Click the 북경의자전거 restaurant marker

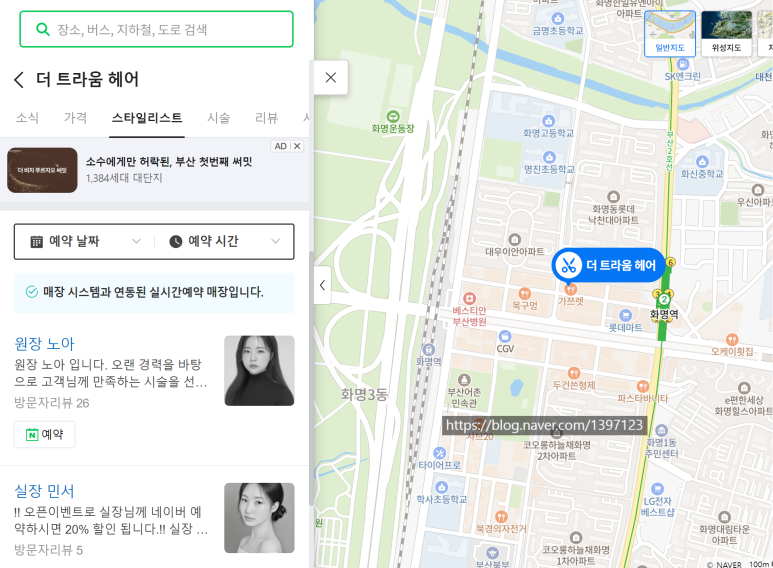(x=501, y=517)
